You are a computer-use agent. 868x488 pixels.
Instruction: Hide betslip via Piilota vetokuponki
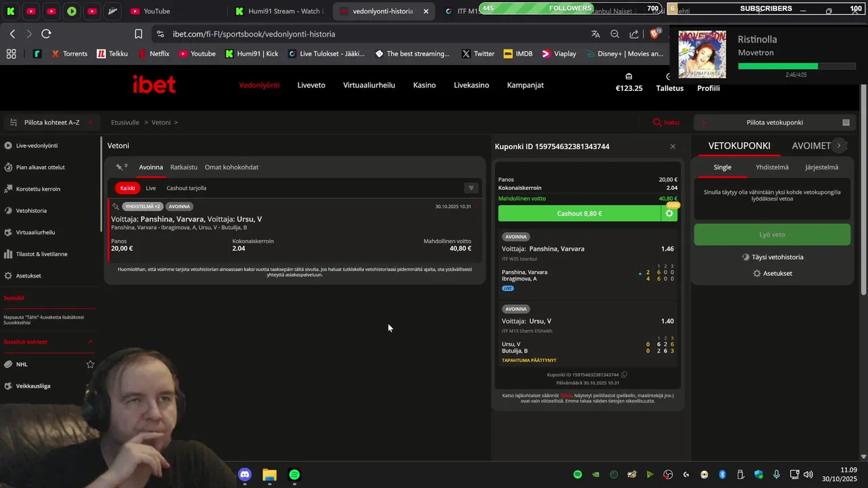pyautogui.click(x=774, y=123)
